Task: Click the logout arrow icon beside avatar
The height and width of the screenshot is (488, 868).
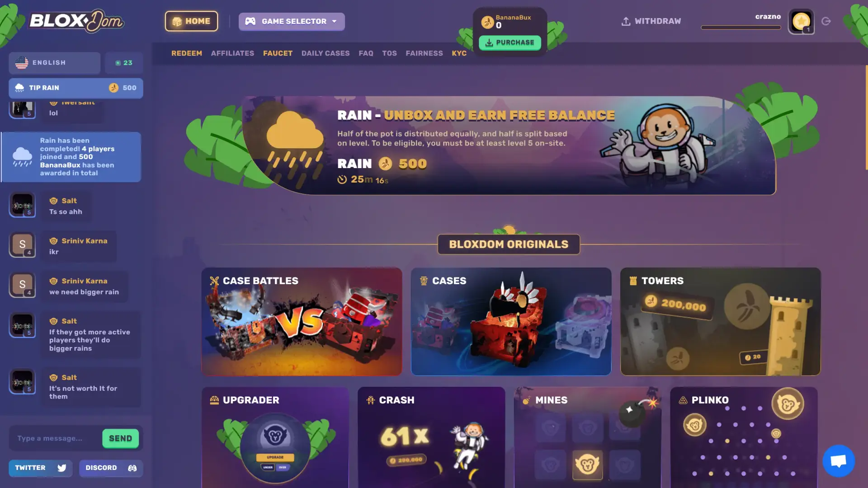Action: click(826, 21)
